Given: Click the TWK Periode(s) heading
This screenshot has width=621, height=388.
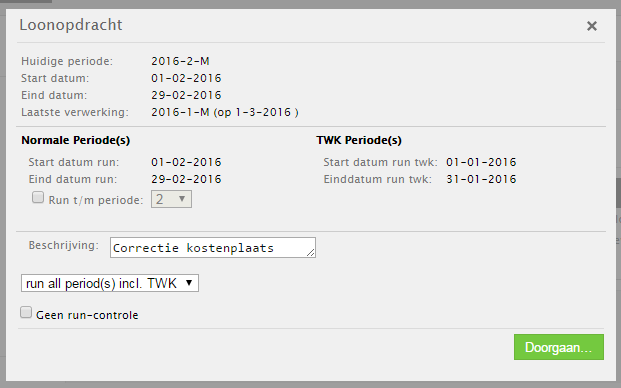Looking at the screenshot, I should [x=359, y=140].
